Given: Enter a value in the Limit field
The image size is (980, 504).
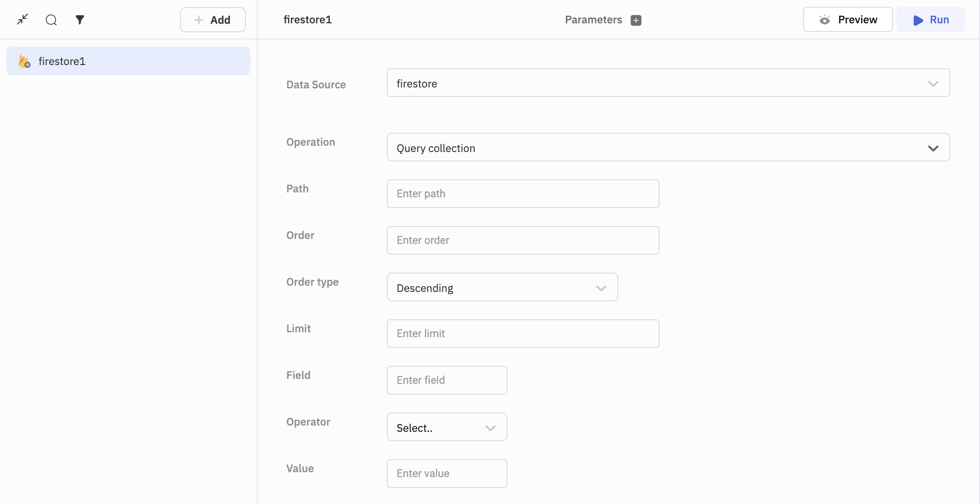Looking at the screenshot, I should 523,333.
